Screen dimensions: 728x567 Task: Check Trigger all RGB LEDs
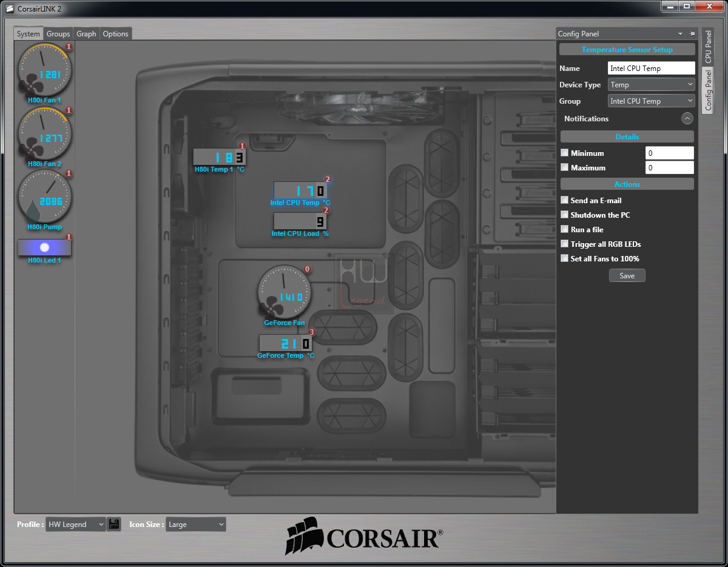click(x=565, y=244)
